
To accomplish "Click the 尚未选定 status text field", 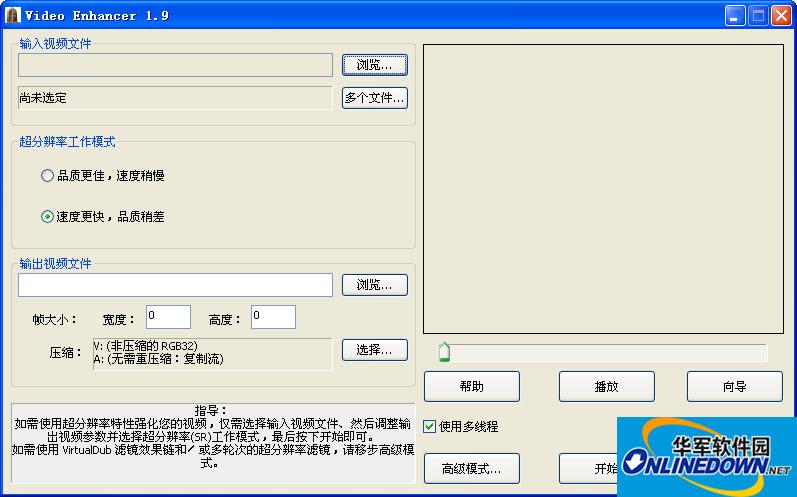I will 175,98.
